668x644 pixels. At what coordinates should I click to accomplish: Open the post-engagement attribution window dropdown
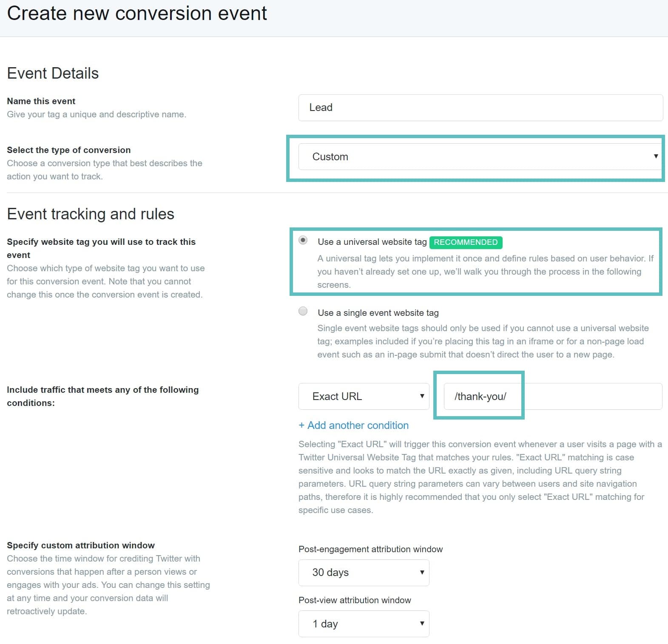(364, 573)
